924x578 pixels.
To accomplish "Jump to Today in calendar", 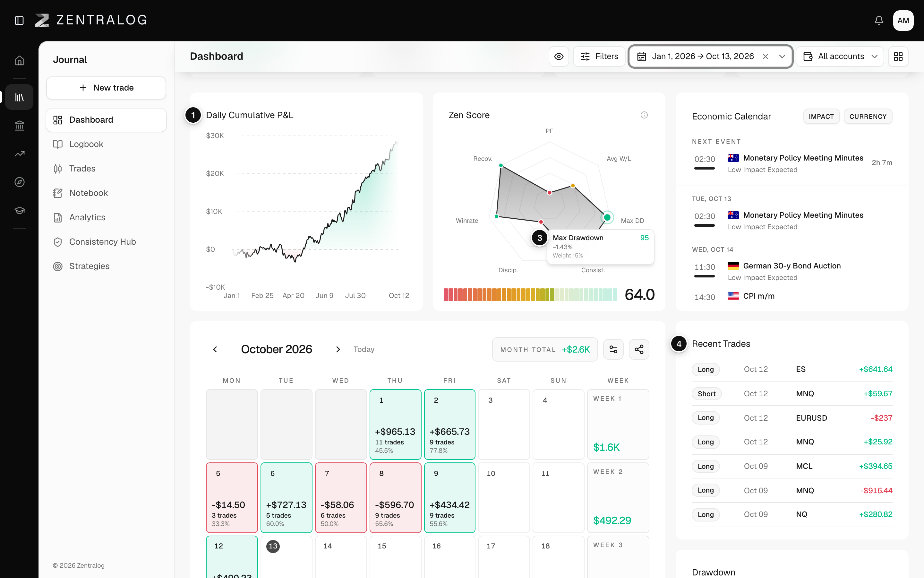I will click(364, 349).
